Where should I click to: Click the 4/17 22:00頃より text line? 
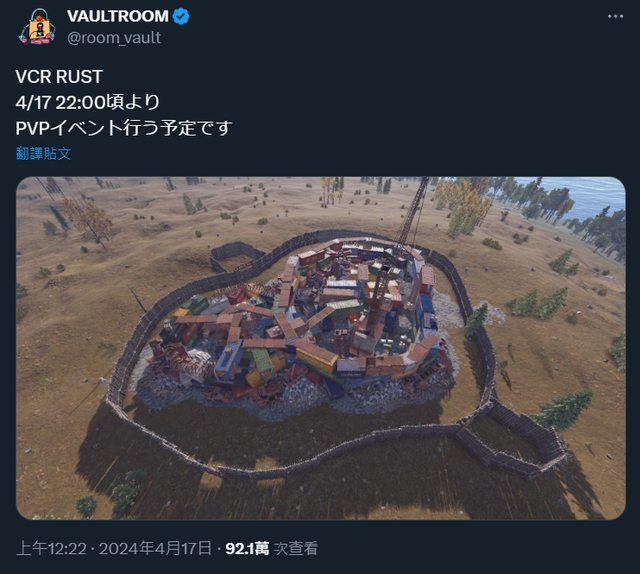pos(87,102)
